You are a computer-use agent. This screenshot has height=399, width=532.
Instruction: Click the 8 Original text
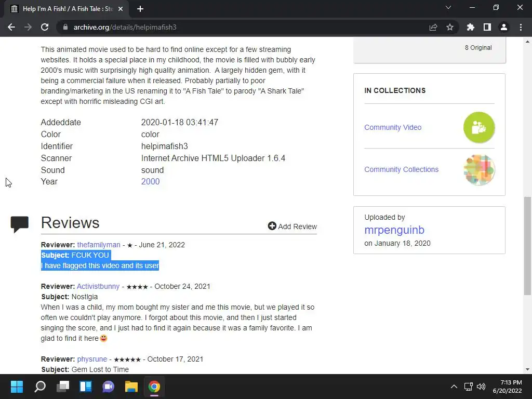478,47
